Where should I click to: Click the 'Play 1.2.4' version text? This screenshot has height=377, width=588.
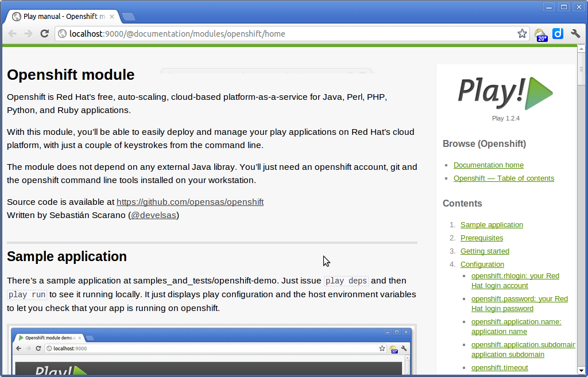[x=505, y=118]
